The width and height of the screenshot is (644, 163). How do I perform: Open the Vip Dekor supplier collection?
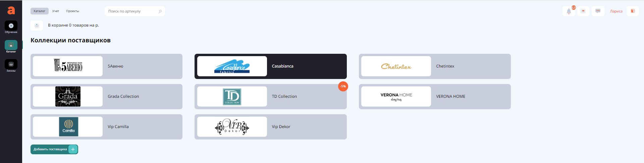click(270, 127)
